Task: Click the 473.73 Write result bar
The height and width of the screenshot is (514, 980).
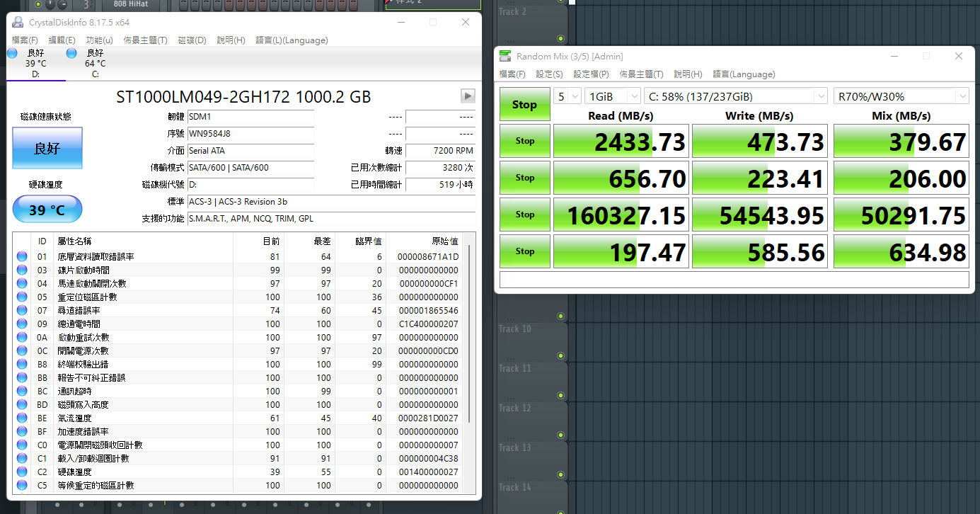Action: point(760,141)
